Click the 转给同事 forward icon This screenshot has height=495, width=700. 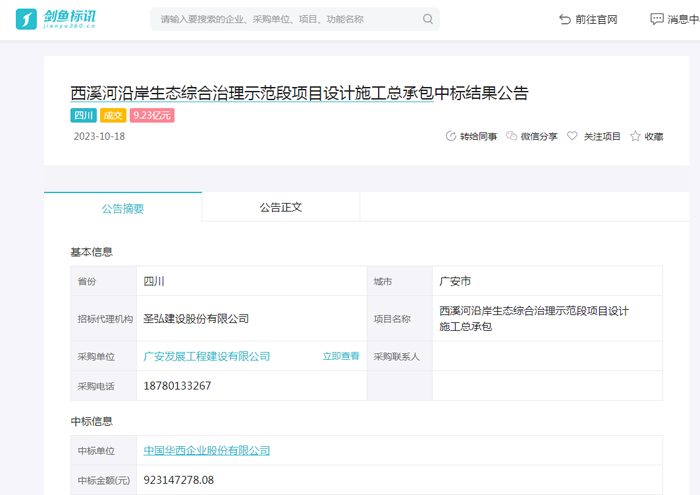click(450, 136)
